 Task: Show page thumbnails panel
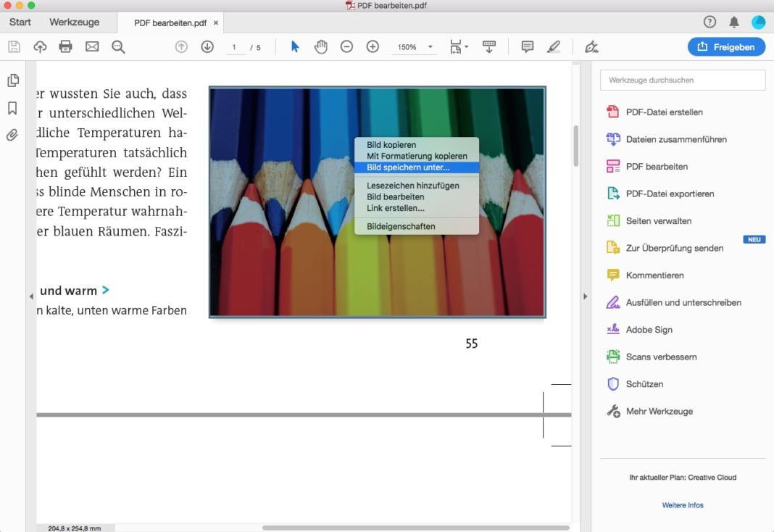point(13,80)
